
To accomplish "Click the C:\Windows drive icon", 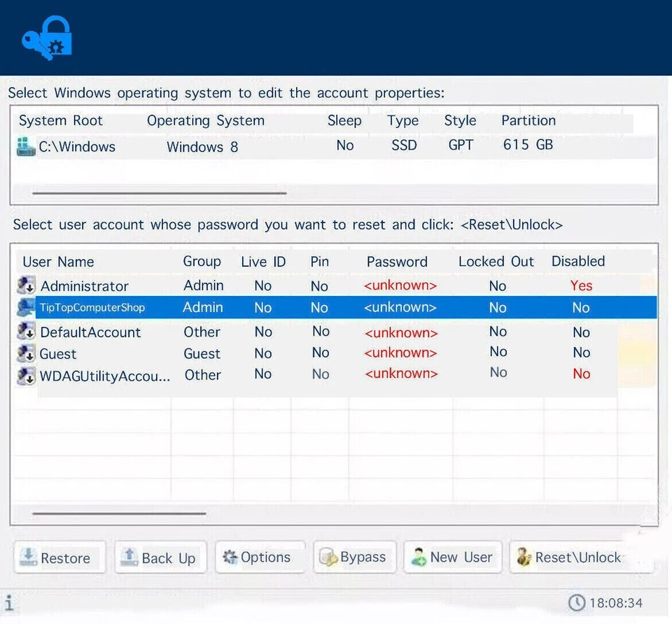I will [x=26, y=147].
